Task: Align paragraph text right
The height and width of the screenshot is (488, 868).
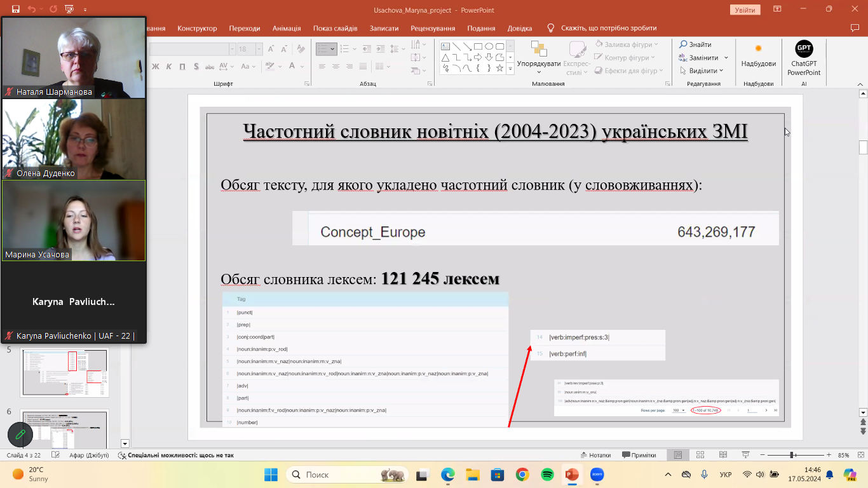Action: click(349, 67)
